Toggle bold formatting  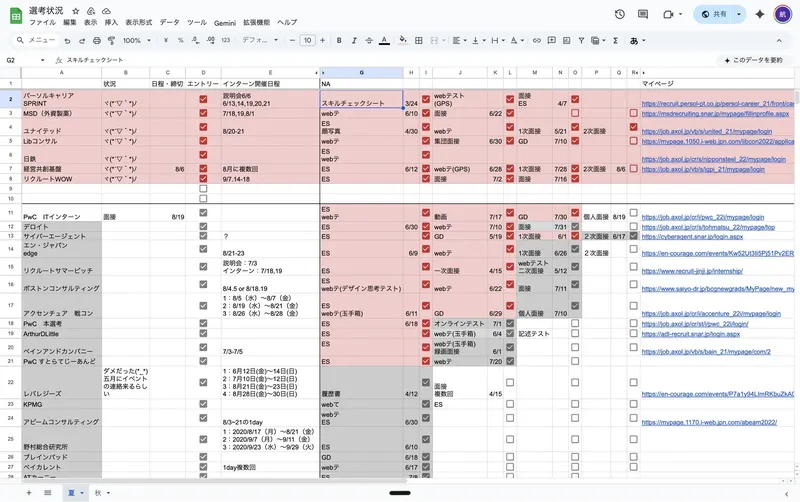[339, 40]
